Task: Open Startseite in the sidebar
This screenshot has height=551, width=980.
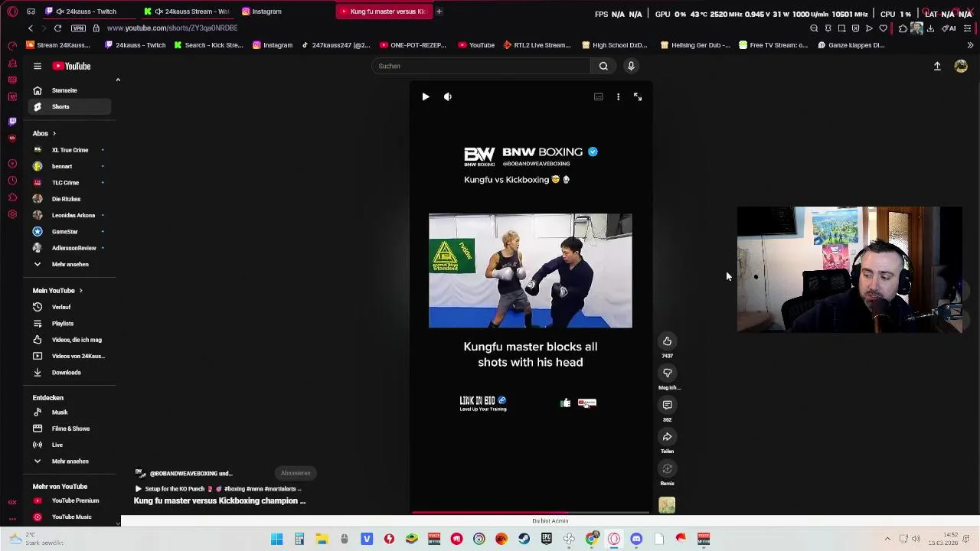Action: 70,90
